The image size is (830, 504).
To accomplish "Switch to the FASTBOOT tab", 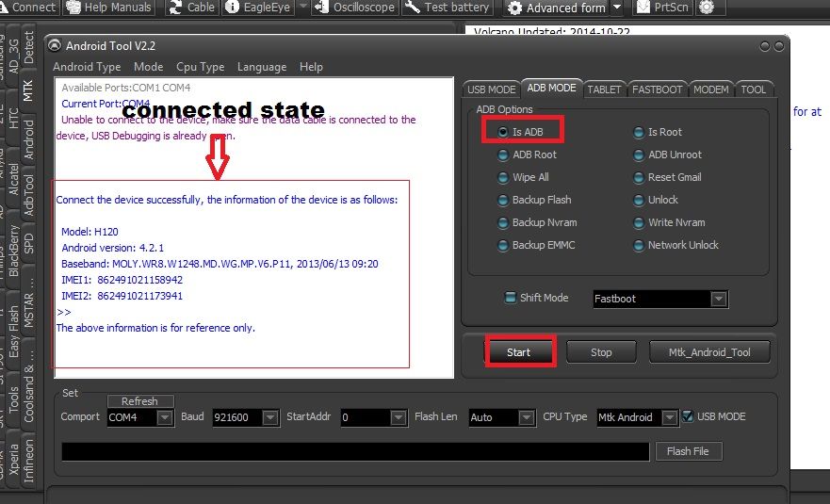I will pos(657,89).
